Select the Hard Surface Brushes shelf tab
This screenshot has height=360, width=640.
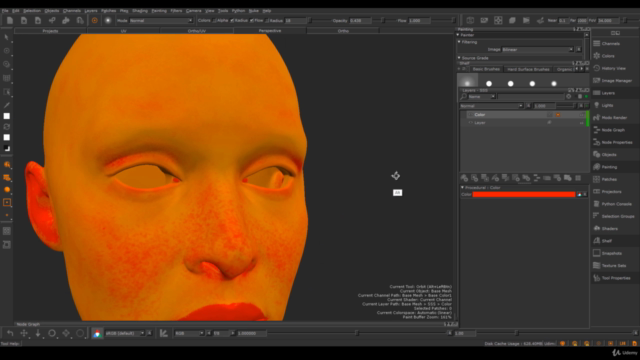528,69
